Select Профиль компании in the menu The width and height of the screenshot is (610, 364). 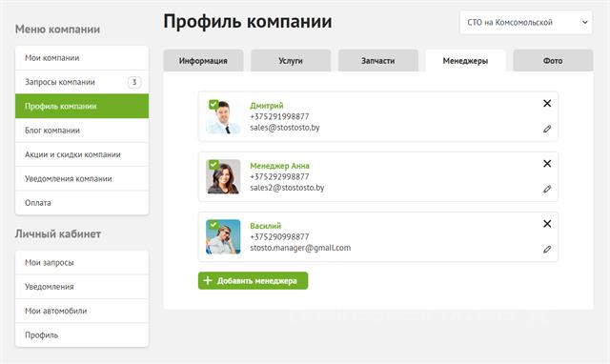(x=82, y=106)
